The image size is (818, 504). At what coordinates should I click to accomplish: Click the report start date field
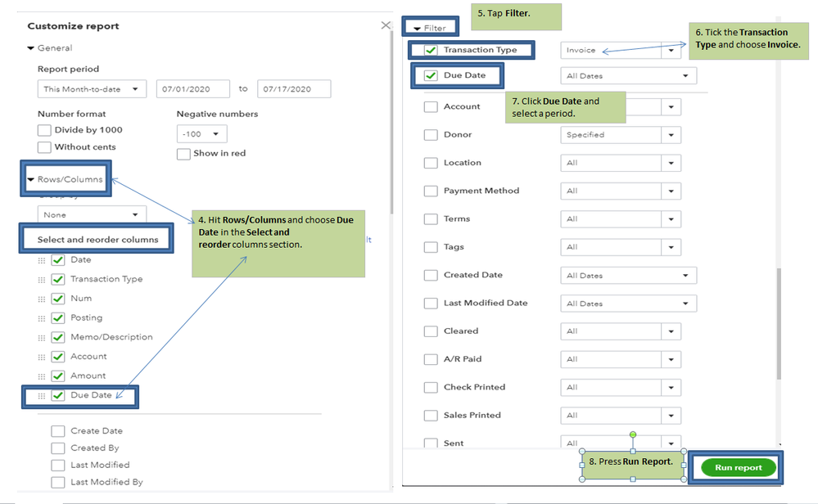tap(192, 89)
